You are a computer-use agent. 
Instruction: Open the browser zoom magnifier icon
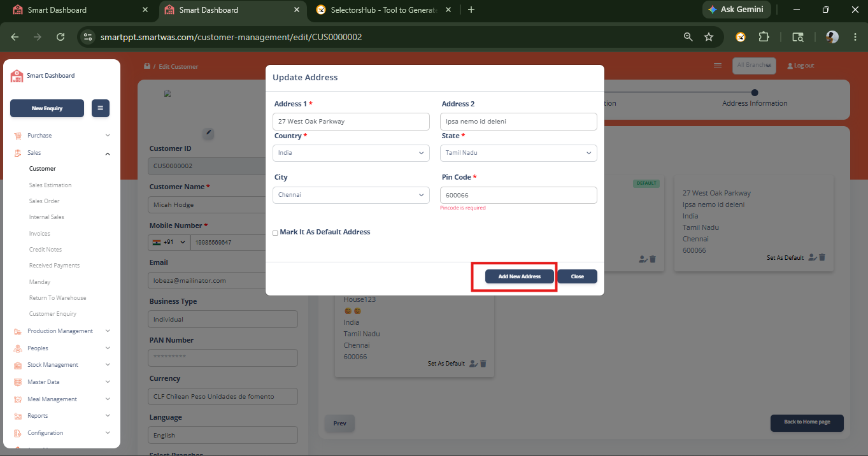(x=688, y=37)
